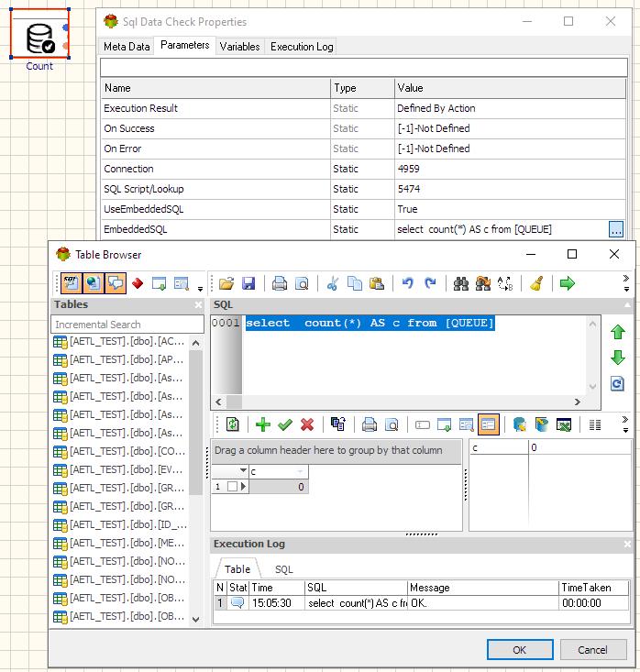Screen dimensions: 640x672
Task: Close the Tables panel with its X
Action: coord(198,304)
